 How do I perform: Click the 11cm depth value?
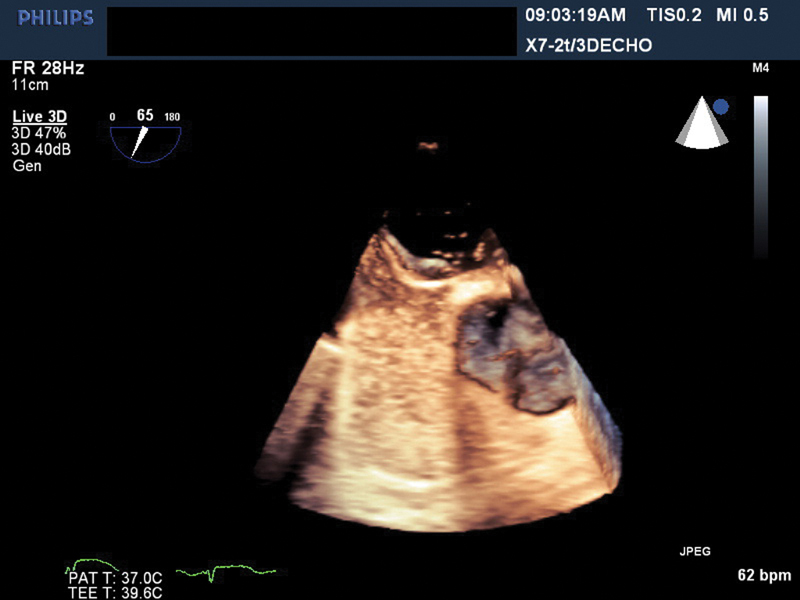pos(30,85)
